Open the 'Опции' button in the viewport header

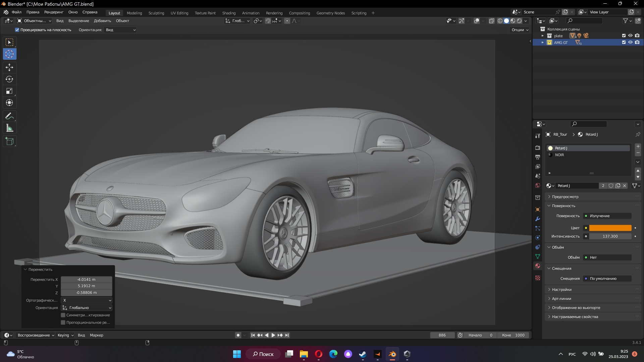pos(520,30)
